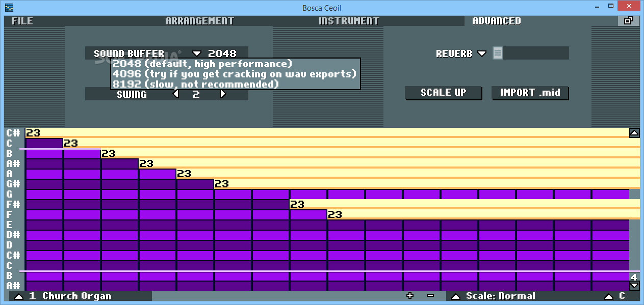This screenshot has height=305, width=644.
Task: Click the D# key label on piano roll
Action: (x=13, y=235)
